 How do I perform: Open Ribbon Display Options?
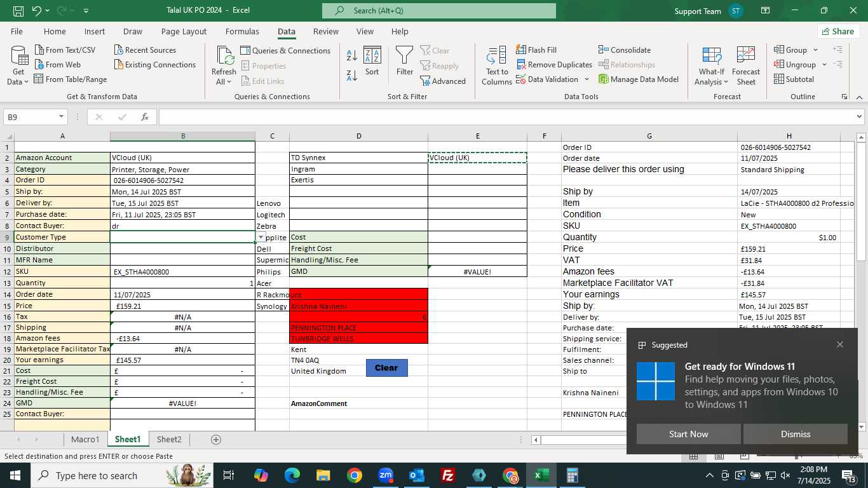766,11
